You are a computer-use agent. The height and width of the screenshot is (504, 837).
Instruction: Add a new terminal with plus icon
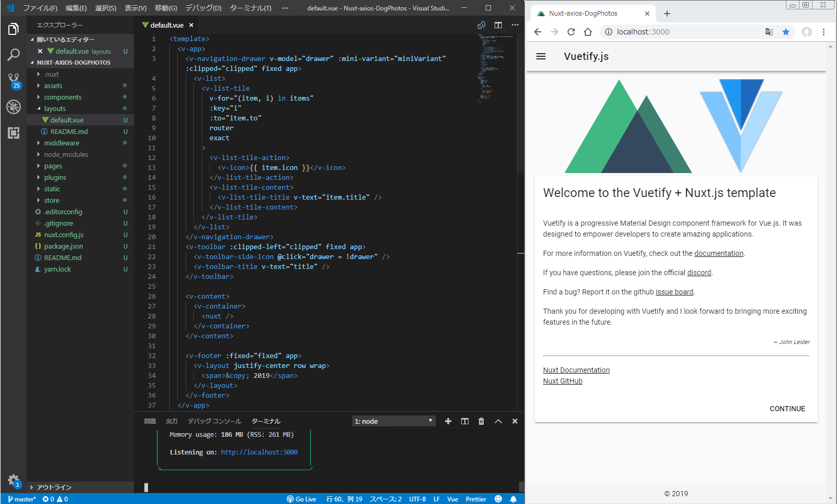448,421
